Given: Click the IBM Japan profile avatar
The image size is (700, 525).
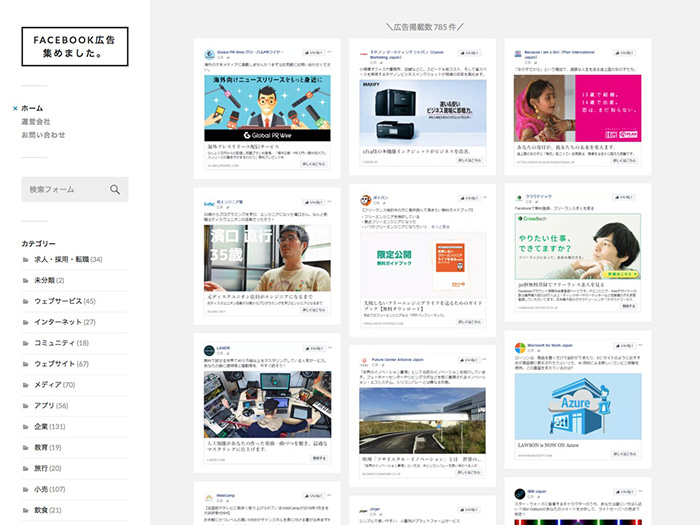Looking at the screenshot, I should click(520, 494).
